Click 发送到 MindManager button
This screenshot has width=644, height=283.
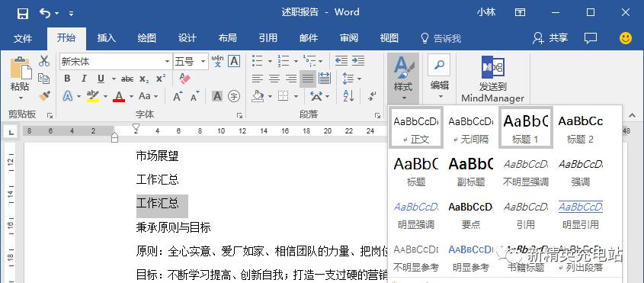tap(492, 79)
